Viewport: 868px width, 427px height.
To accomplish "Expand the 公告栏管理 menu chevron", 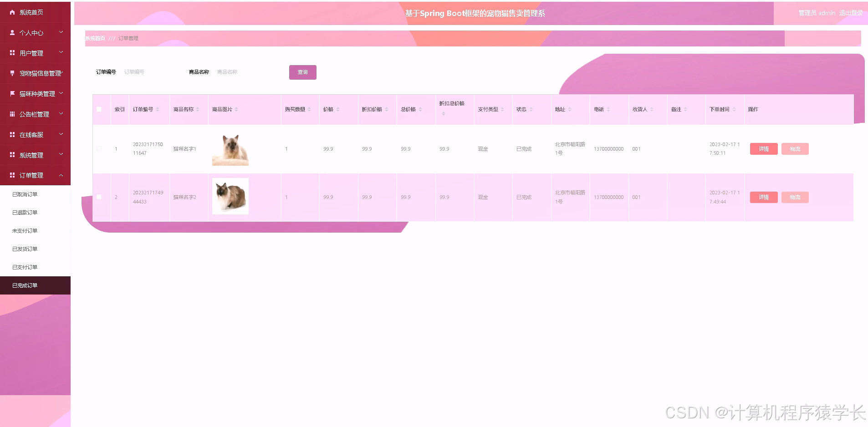I will pos(61,114).
